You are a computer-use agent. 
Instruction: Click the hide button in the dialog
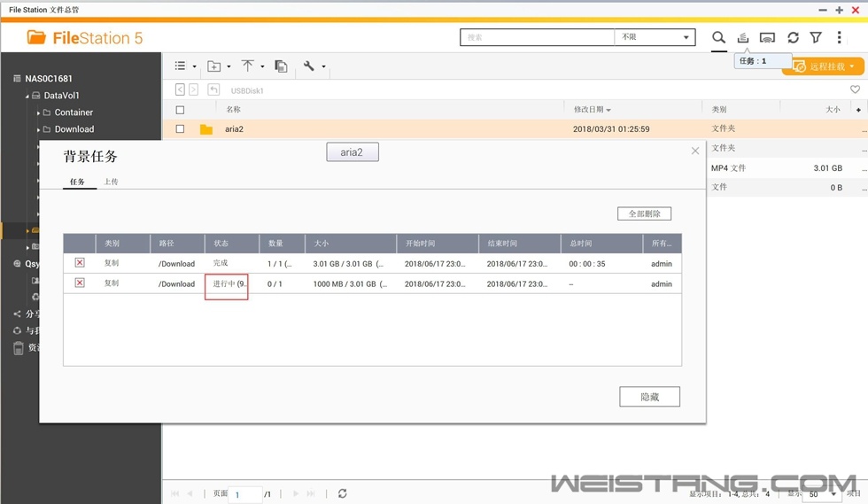point(649,397)
